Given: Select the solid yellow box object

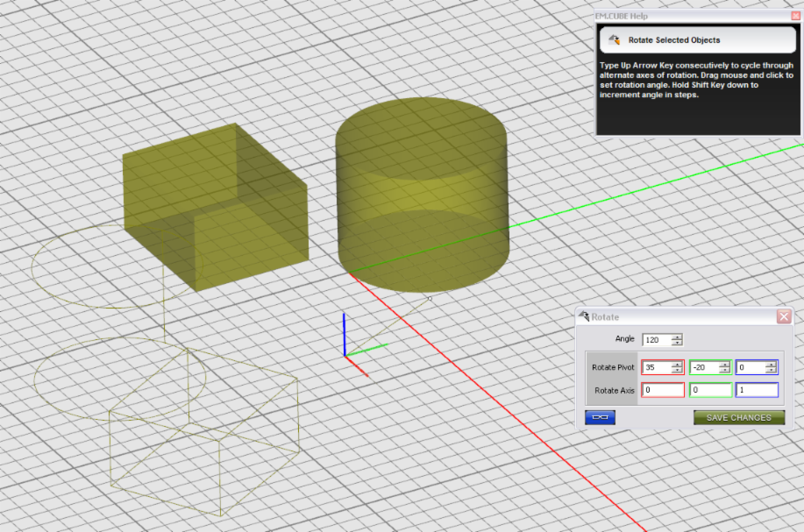Looking at the screenshot, I should [215, 206].
